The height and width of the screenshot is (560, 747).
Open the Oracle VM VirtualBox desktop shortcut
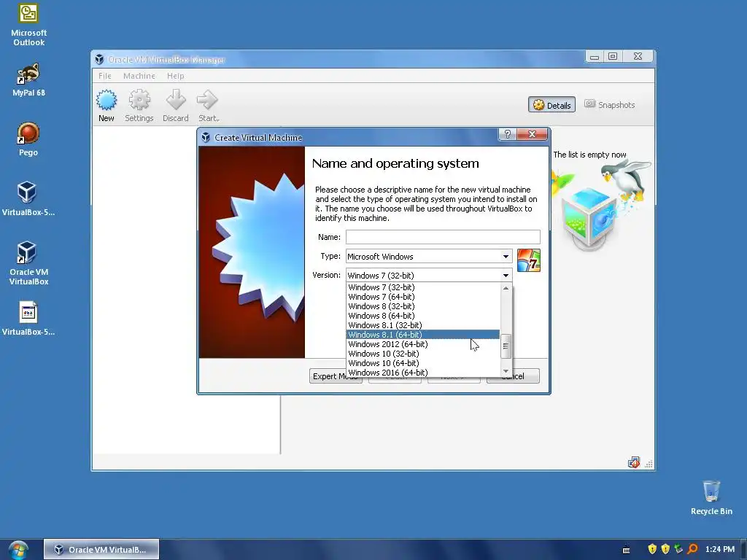point(28,263)
